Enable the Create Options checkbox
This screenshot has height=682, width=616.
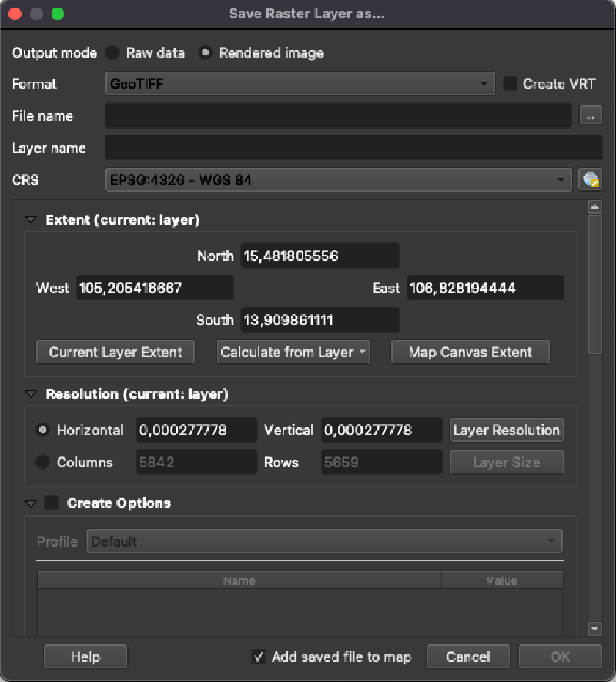pos(52,503)
